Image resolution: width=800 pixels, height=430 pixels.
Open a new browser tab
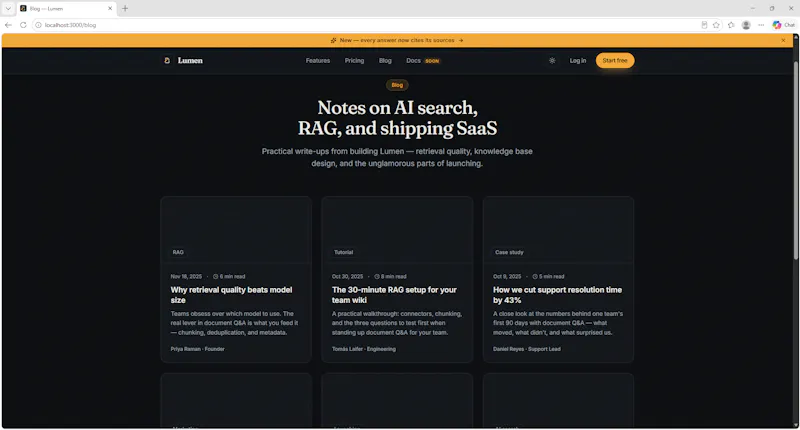[125, 8]
